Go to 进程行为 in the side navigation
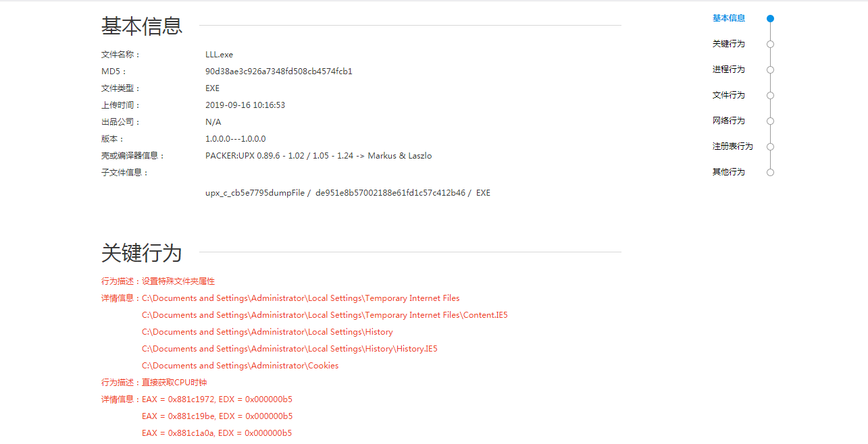Screen dimensions: 868x444 coord(728,70)
